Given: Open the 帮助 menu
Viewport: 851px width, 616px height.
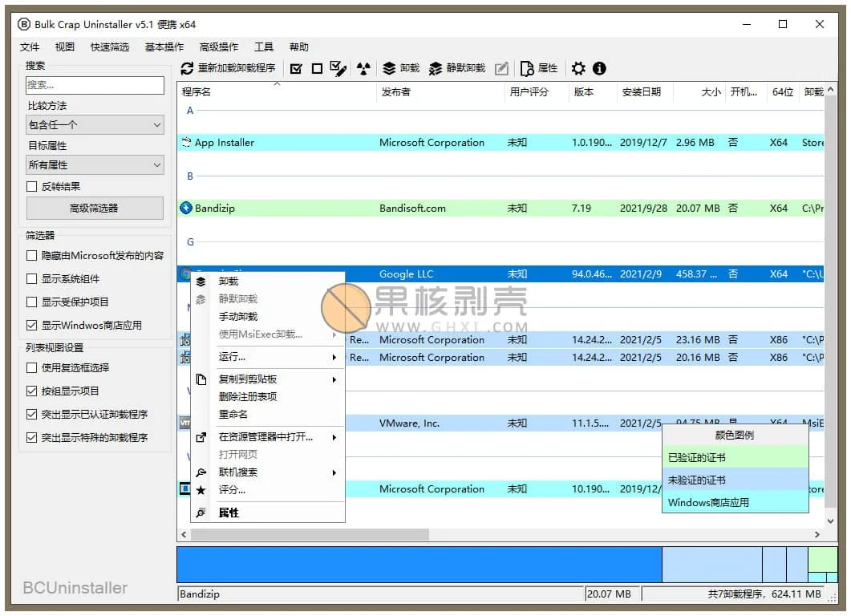Looking at the screenshot, I should click(x=298, y=47).
